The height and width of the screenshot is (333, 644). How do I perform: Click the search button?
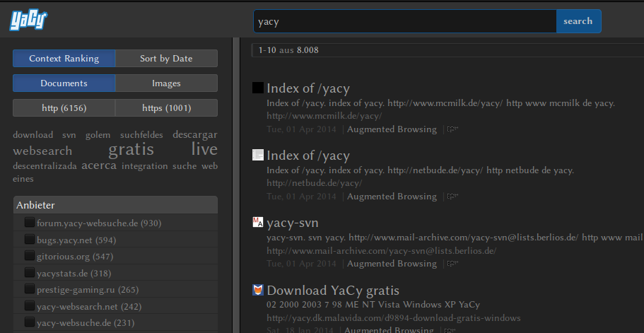tap(578, 21)
